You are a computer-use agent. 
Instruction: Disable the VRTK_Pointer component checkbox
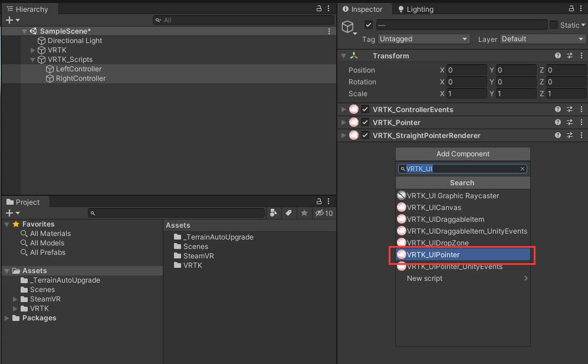(365, 122)
